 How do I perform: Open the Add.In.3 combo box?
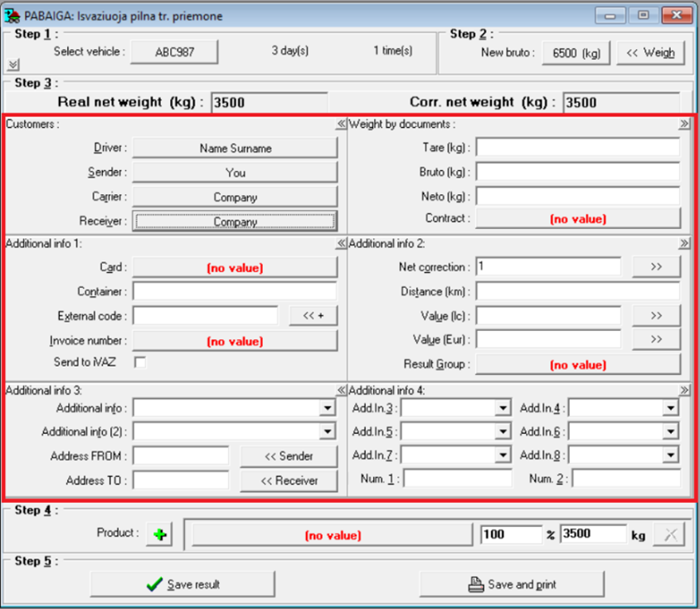[503, 408]
